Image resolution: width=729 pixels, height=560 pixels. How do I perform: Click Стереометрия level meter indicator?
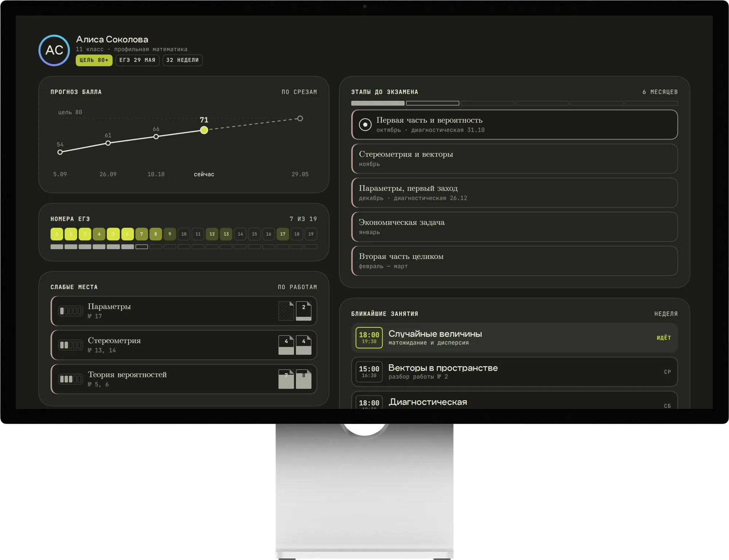71,345
